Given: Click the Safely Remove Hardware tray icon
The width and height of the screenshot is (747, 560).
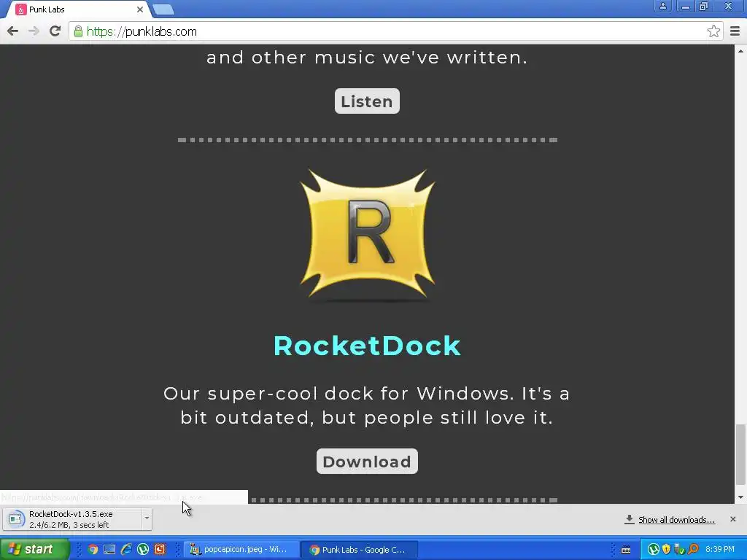Looking at the screenshot, I should (679, 550).
